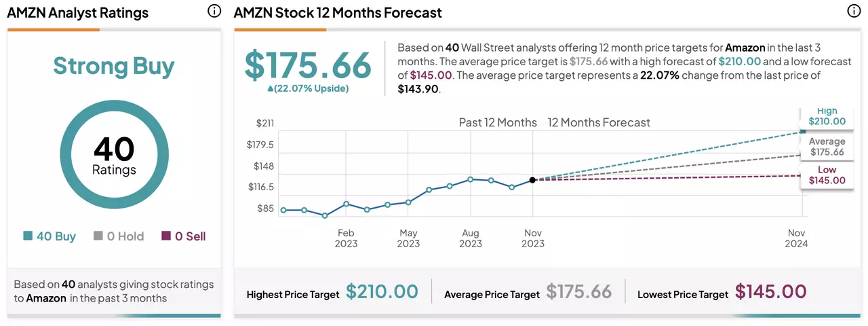868x326 pixels.
Task: Click the info icon beside 12 Months Forecast
Action: (x=854, y=11)
